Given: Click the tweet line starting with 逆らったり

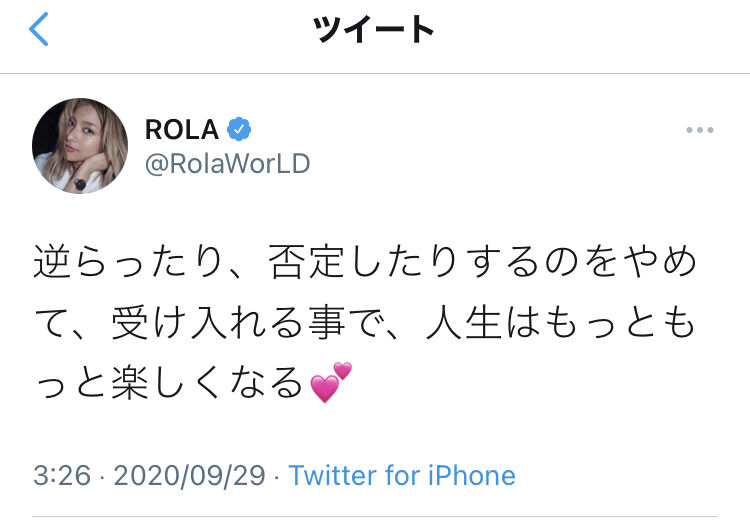Looking at the screenshot, I should 365,262.
